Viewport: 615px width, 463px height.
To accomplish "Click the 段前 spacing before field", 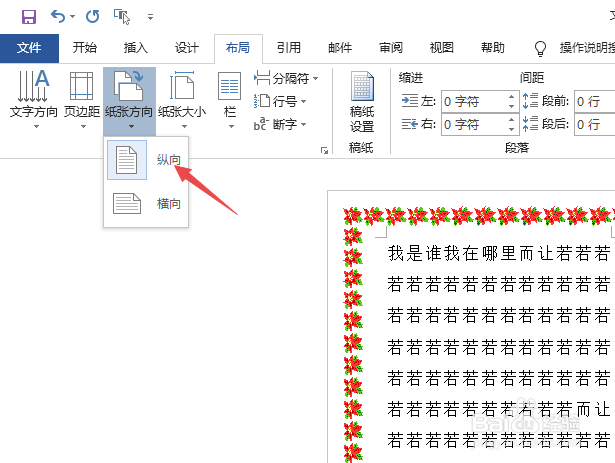I will click(595, 102).
